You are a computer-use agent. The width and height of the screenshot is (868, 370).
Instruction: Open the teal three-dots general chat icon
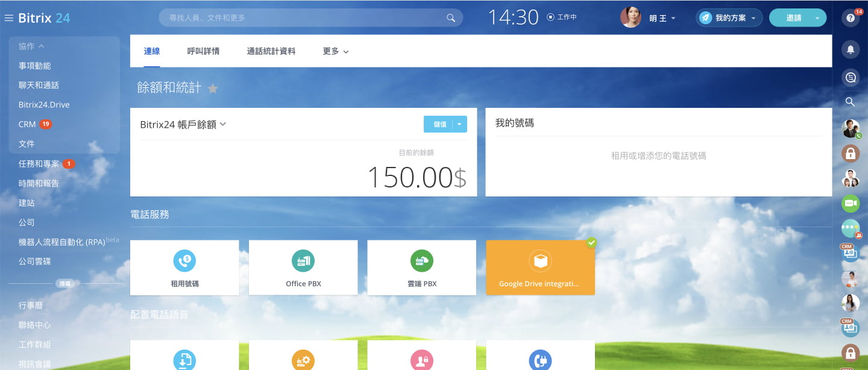851,228
